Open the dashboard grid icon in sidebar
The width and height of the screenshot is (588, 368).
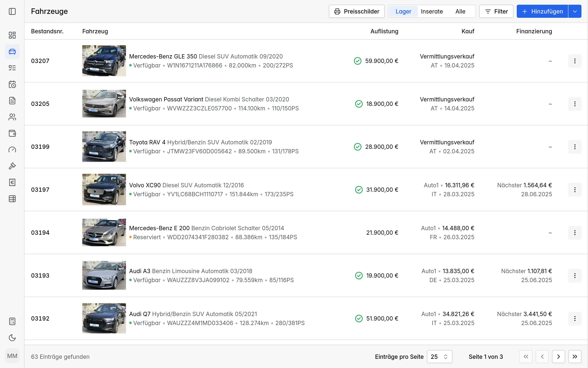pos(12,35)
